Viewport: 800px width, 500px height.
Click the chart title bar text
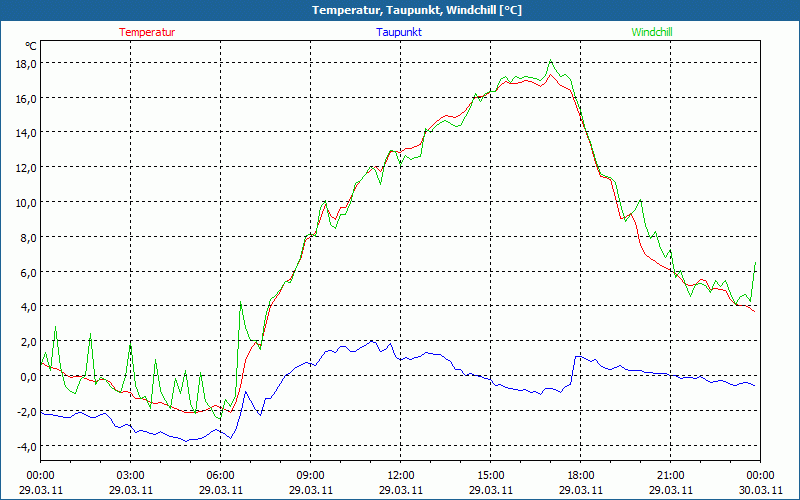click(400, 10)
